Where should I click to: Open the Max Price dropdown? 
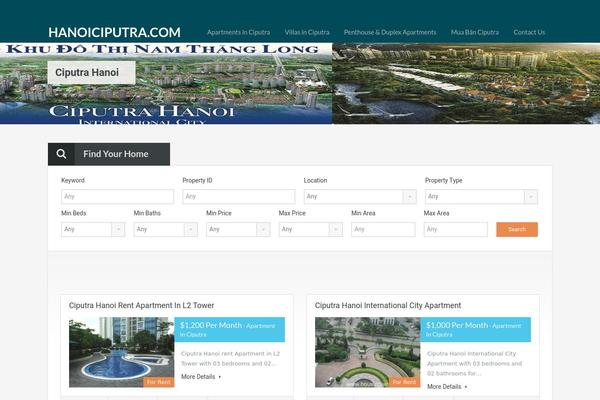[x=311, y=229]
